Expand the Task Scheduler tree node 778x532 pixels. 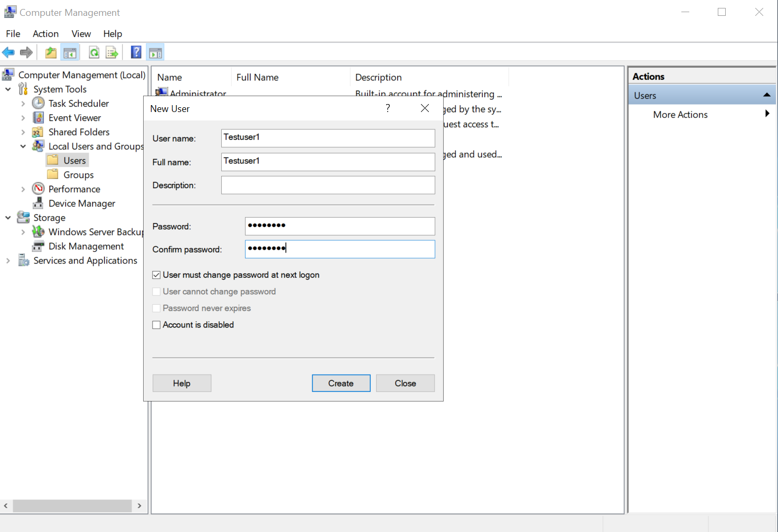point(23,104)
